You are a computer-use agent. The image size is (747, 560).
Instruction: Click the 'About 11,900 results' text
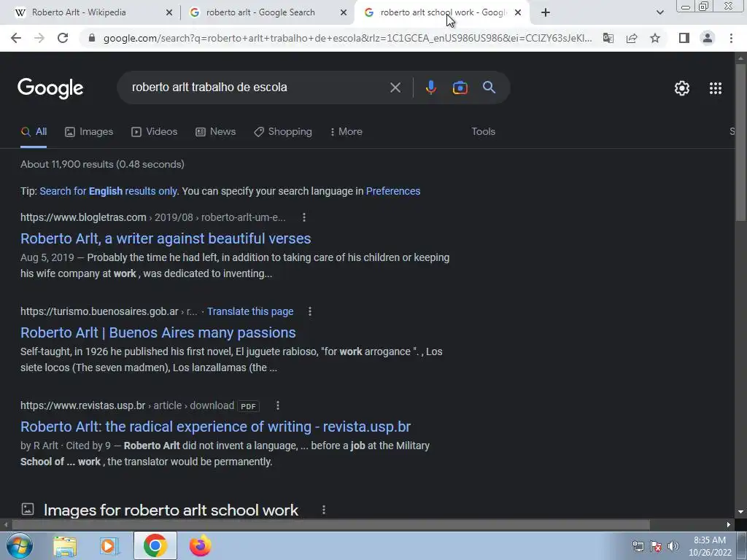click(x=102, y=164)
